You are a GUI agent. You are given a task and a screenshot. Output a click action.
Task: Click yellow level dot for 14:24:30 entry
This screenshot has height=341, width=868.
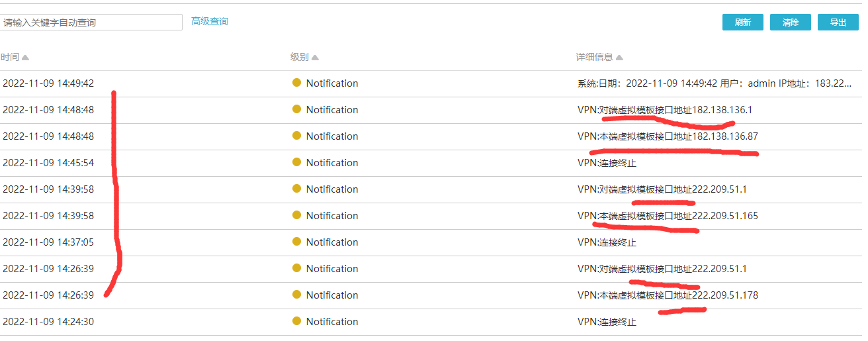tap(296, 321)
